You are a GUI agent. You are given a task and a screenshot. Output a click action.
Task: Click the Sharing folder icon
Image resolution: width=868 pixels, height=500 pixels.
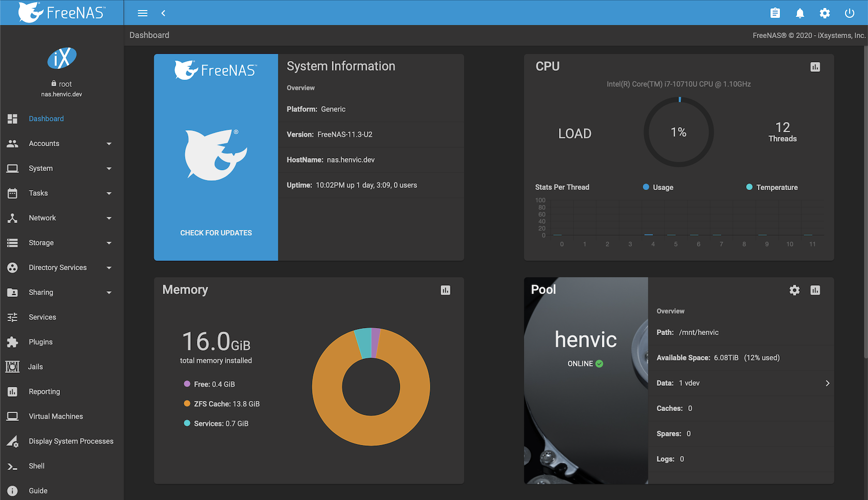click(x=12, y=292)
